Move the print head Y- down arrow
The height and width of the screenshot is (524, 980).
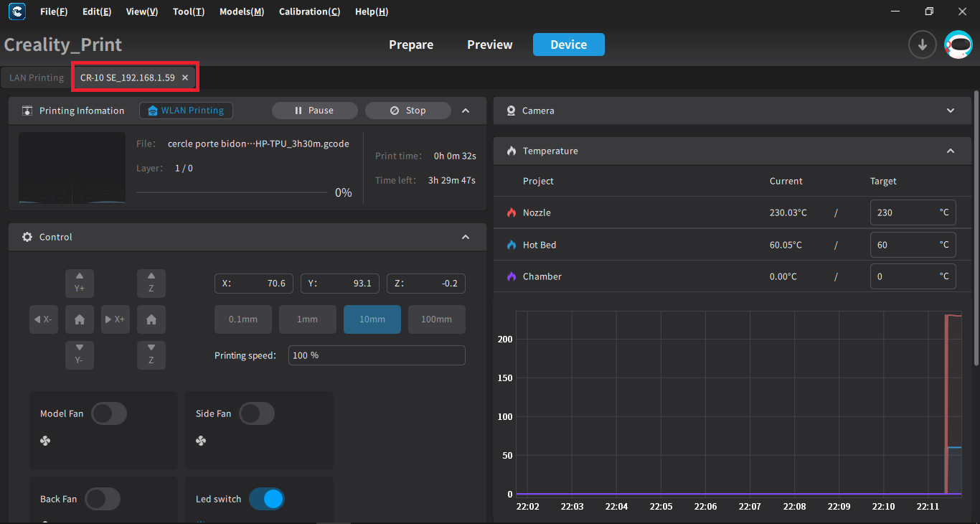tap(80, 355)
